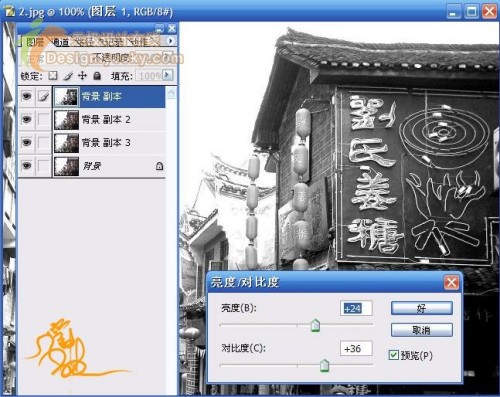The image size is (500, 397).
Task: Enable lock position move icon
Action: (x=82, y=76)
